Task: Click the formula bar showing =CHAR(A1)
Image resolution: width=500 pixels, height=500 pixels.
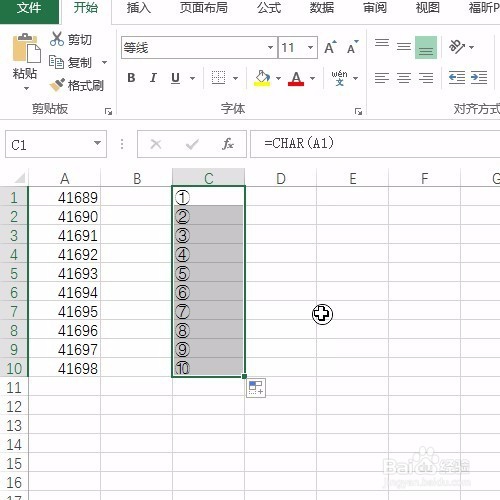Action: tap(375, 144)
